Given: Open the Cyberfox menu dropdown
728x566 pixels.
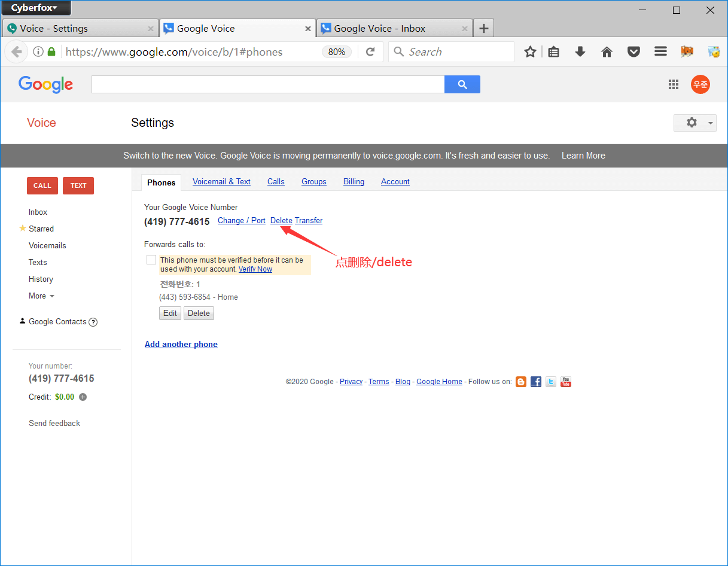Looking at the screenshot, I should (x=36, y=8).
